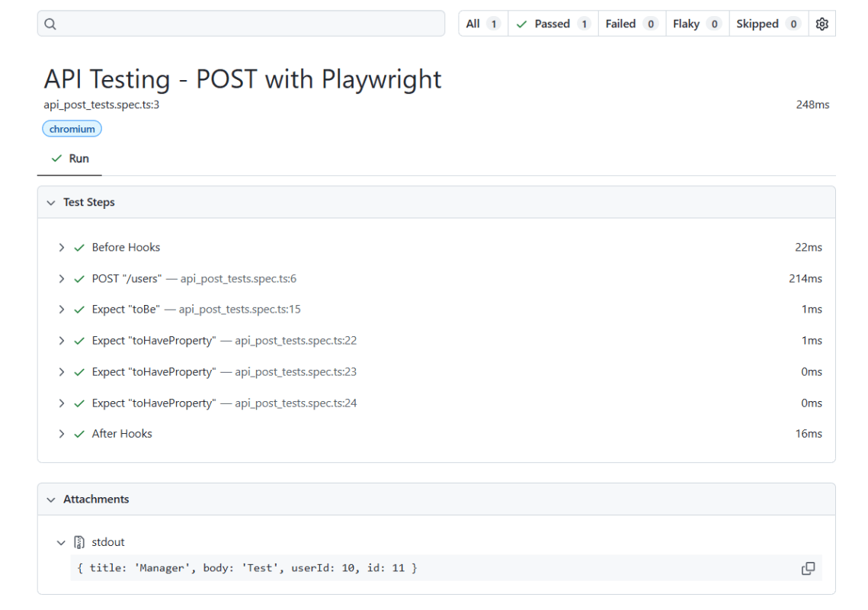Click the green check beside POST "/users"
This screenshot has height=610, width=868.
click(79, 279)
